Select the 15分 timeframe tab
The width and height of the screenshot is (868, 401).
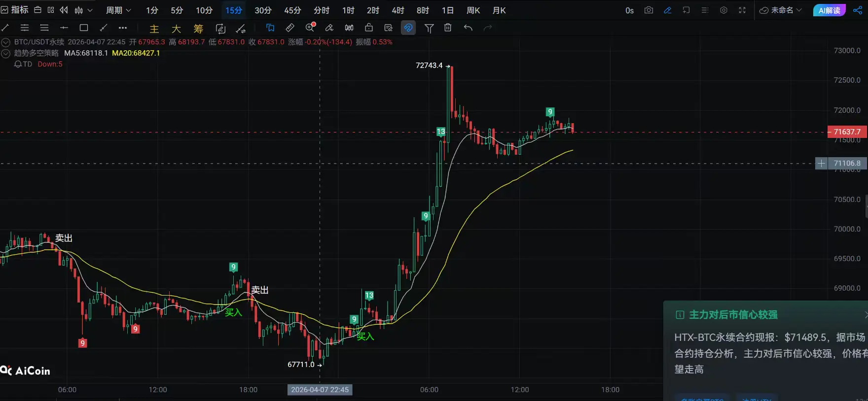pyautogui.click(x=234, y=10)
